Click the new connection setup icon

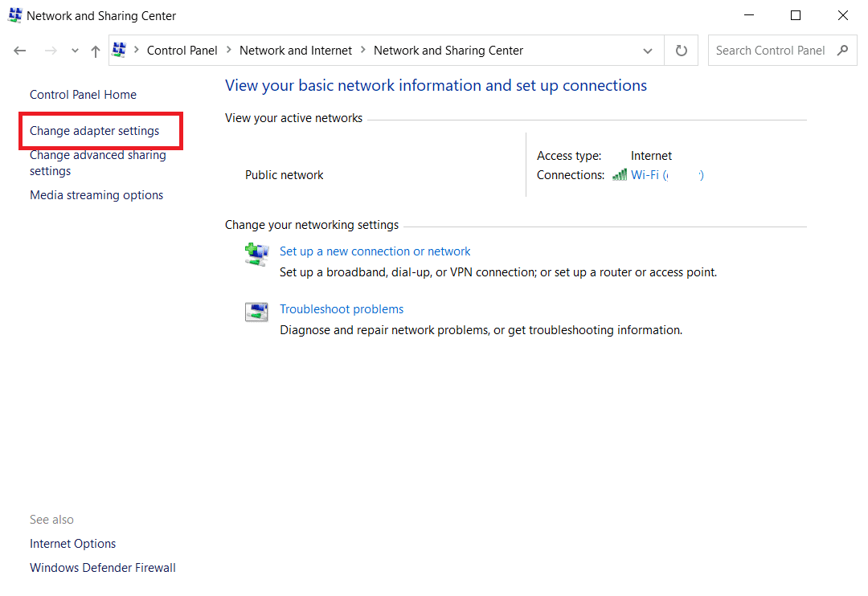coord(256,255)
